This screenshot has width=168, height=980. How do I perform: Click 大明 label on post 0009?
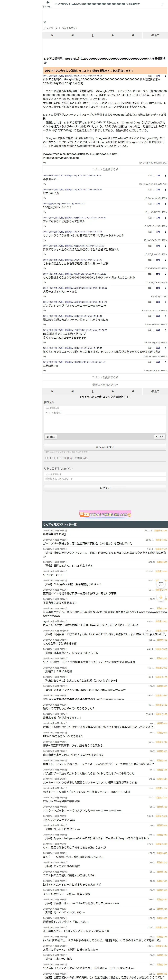pos(158,274)
